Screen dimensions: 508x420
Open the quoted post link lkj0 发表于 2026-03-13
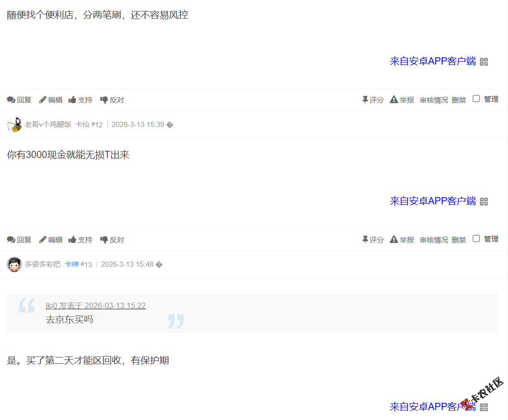click(95, 305)
